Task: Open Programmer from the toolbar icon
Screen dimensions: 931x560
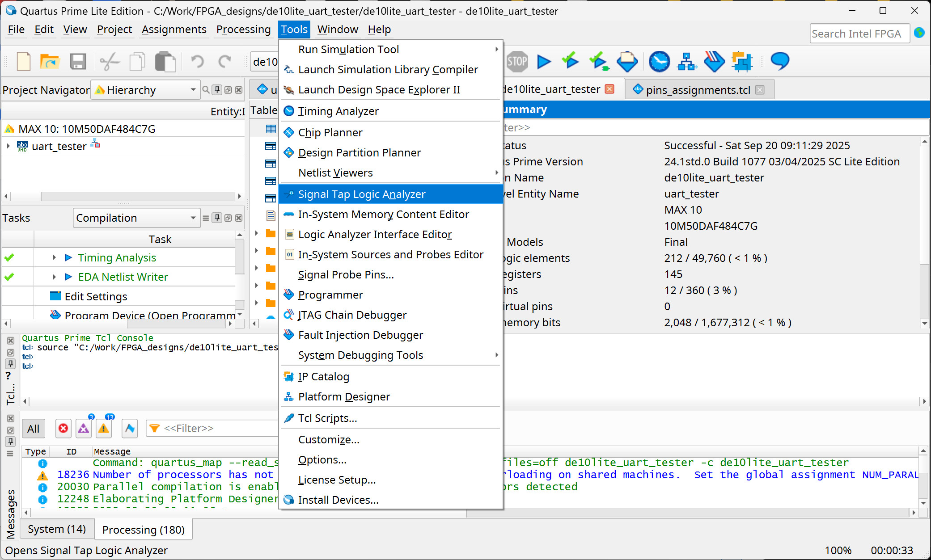Action: coord(714,62)
